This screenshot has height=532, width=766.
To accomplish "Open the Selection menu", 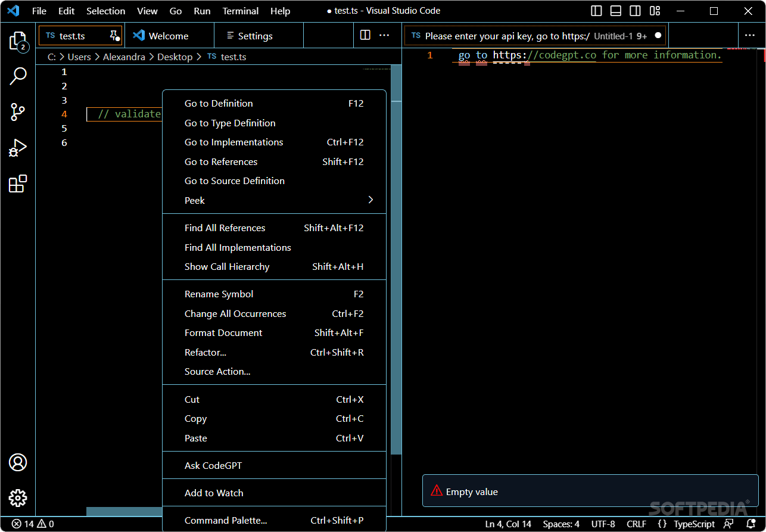I will tap(106, 11).
